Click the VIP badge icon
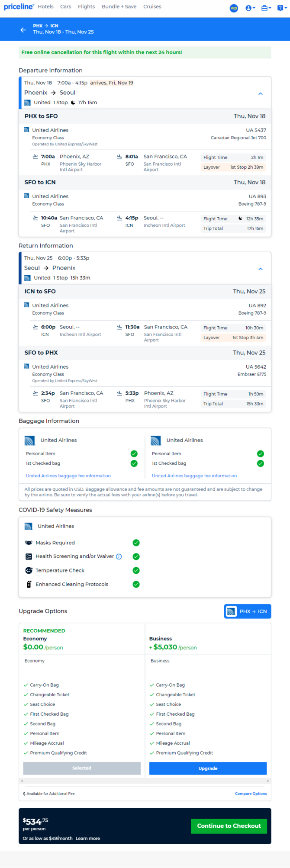This screenshot has height=868, width=290. point(234,8)
